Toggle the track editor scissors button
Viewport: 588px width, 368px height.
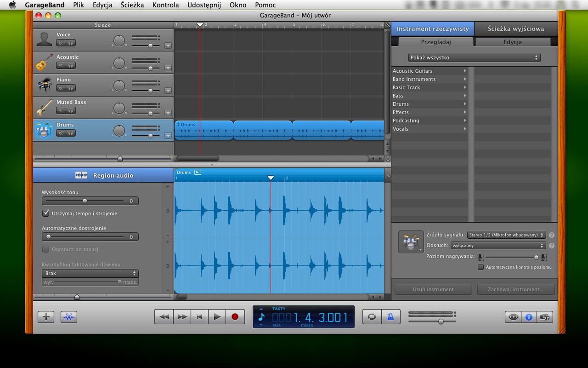tap(69, 317)
